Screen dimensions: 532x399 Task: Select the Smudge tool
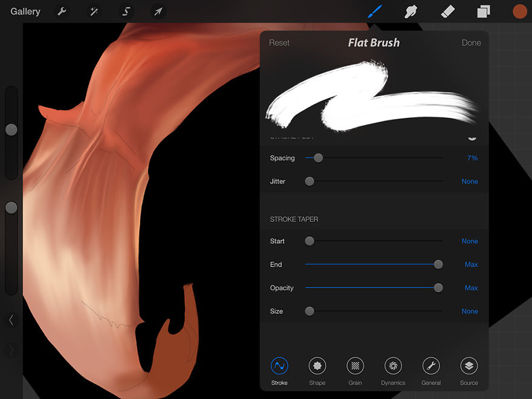pyautogui.click(x=411, y=11)
